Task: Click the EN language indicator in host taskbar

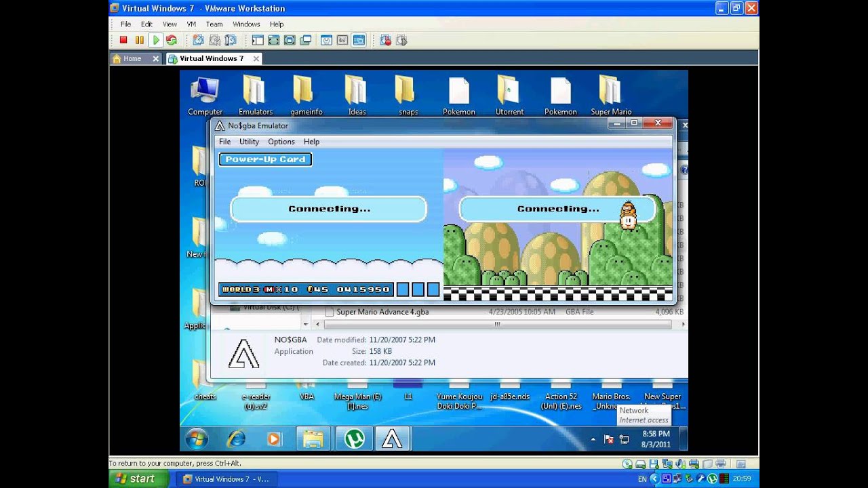Action: pos(642,479)
